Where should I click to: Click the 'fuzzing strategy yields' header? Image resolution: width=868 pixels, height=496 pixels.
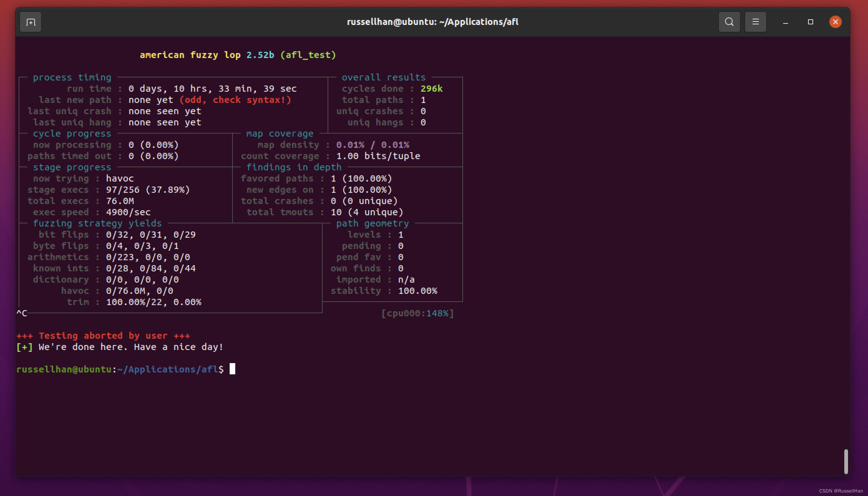point(97,223)
